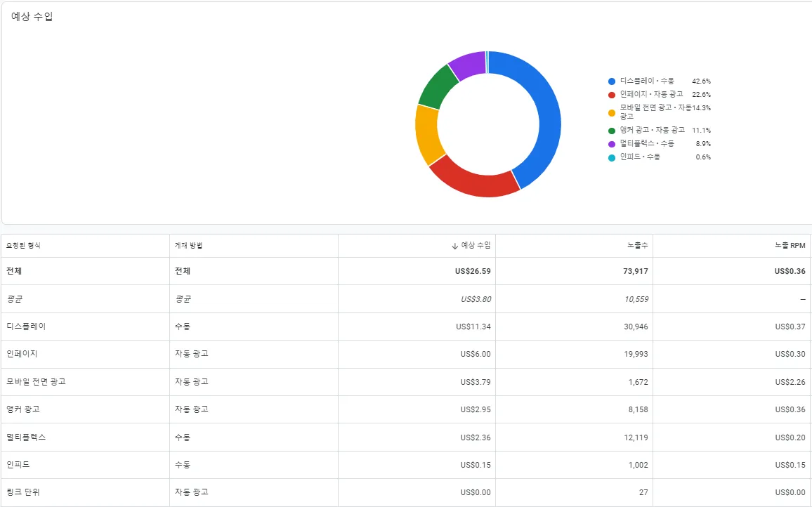Sort the table by 노출 RPM column
The image size is (812, 507).
point(787,246)
